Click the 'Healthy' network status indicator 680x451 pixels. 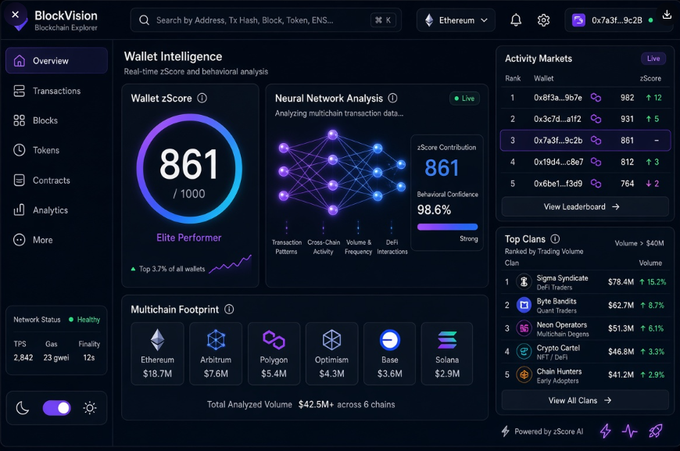point(85,320)
